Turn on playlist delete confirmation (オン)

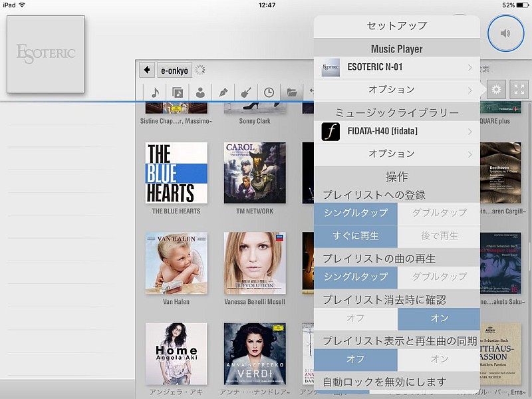pos(439,319)
